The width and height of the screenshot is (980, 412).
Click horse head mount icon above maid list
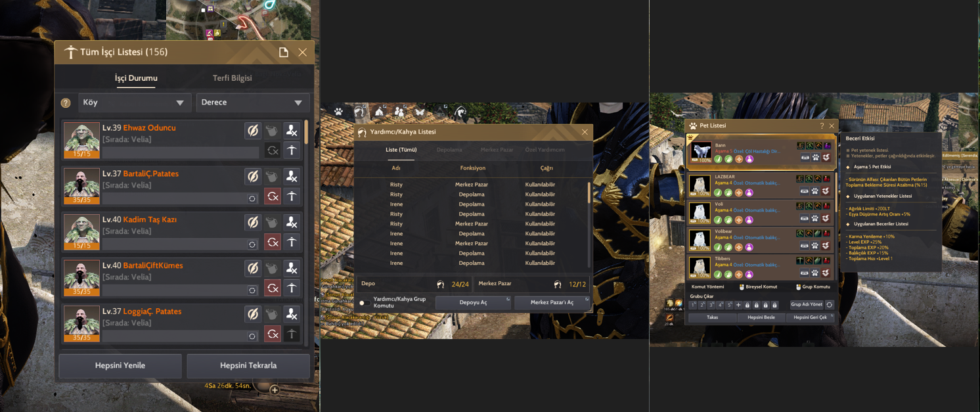click(460, 112)
